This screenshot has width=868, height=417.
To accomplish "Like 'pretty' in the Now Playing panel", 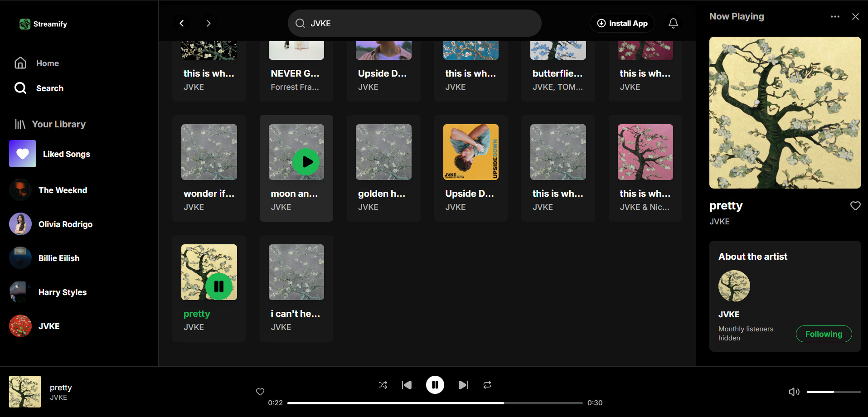I will coord(855,206).
